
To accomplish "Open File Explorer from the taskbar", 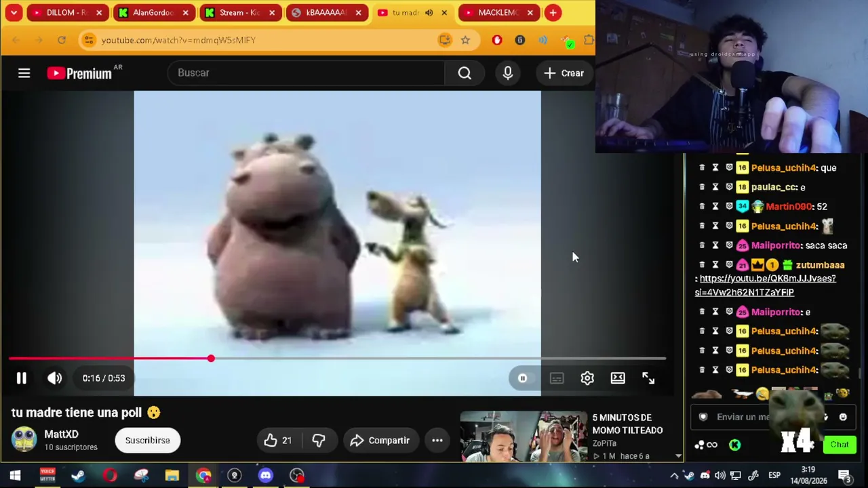I will 172,475.
